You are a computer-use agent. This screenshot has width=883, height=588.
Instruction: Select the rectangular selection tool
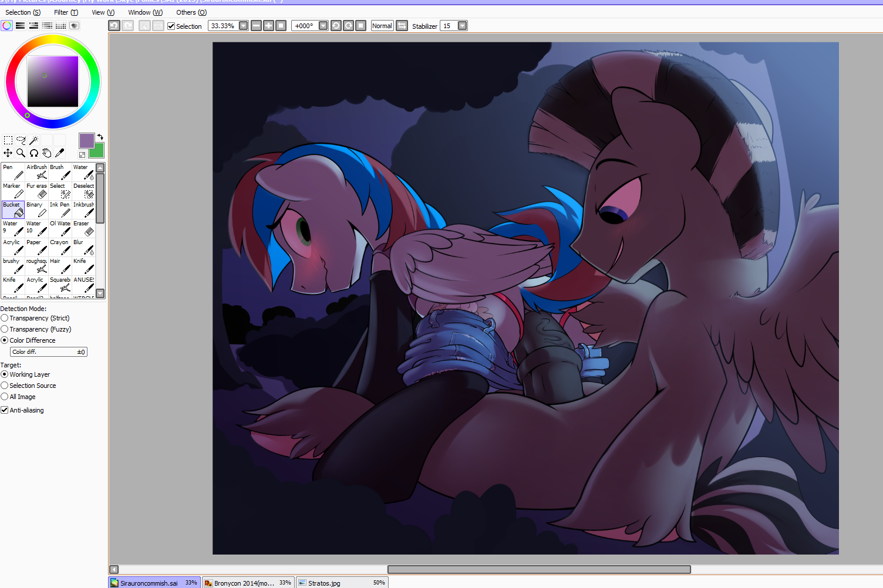pyautogui.click(x=8, y=140)
